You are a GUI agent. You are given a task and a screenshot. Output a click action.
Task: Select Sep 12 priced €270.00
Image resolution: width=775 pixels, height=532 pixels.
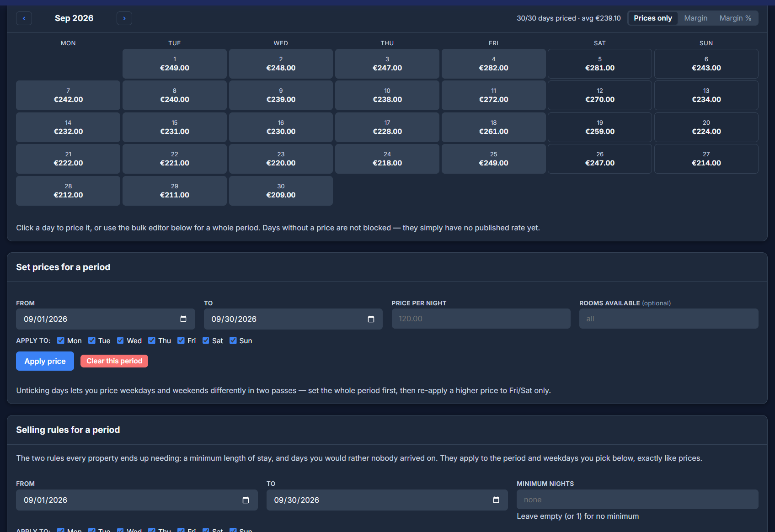tap(600, 95)
